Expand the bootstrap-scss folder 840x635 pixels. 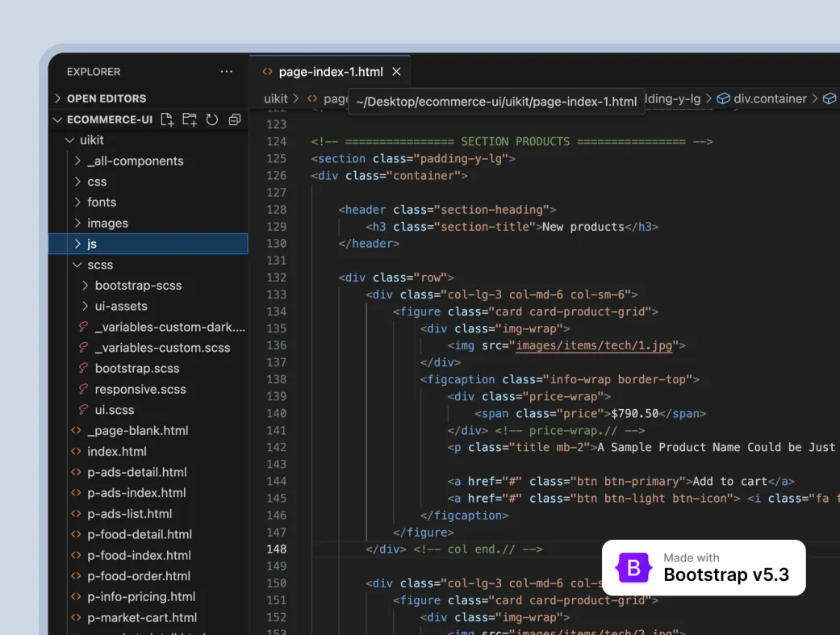(86, 286)
